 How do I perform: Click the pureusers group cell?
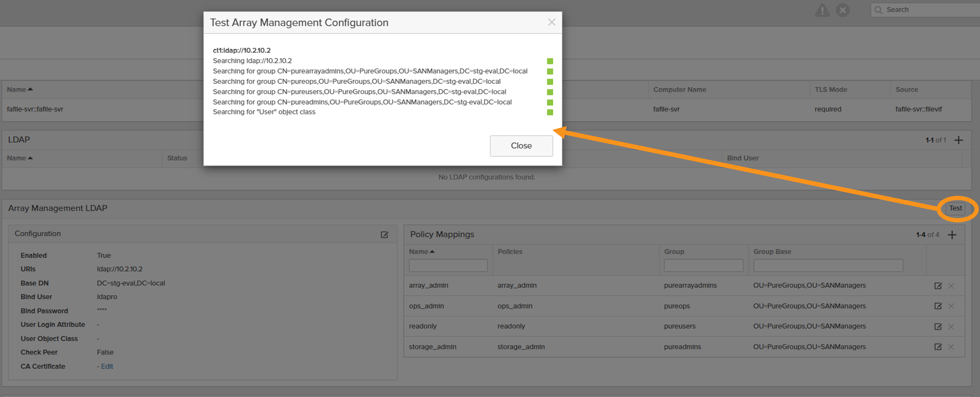[x=679, y=326]
